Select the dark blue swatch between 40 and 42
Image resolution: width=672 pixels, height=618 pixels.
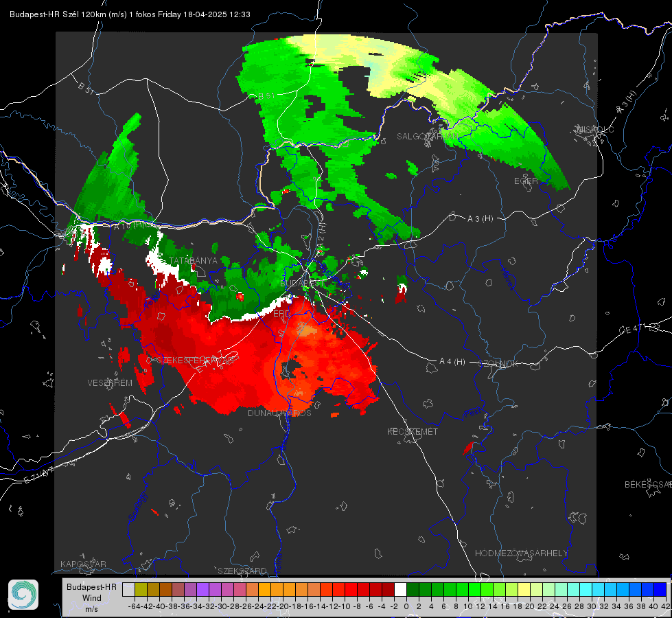coord(660,589)
